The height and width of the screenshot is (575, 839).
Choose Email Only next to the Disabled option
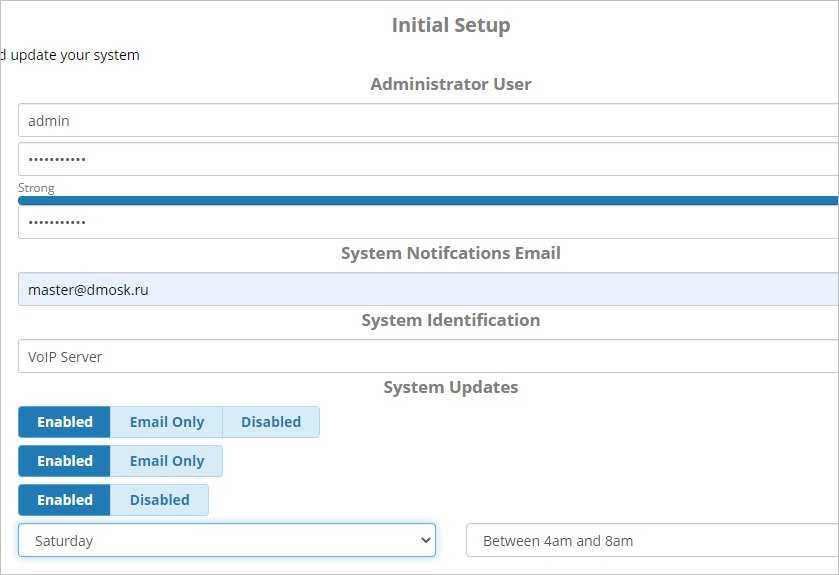[166, 422]
